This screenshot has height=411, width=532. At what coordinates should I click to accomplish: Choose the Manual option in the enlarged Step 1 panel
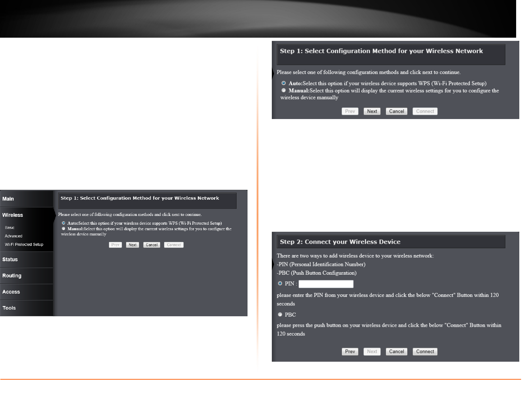[283, 91]
